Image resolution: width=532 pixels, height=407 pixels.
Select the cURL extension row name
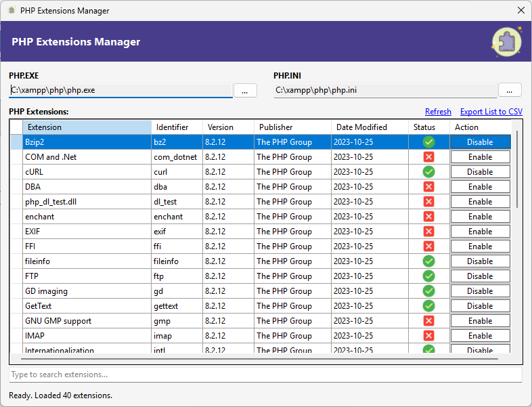pos(87,172)
